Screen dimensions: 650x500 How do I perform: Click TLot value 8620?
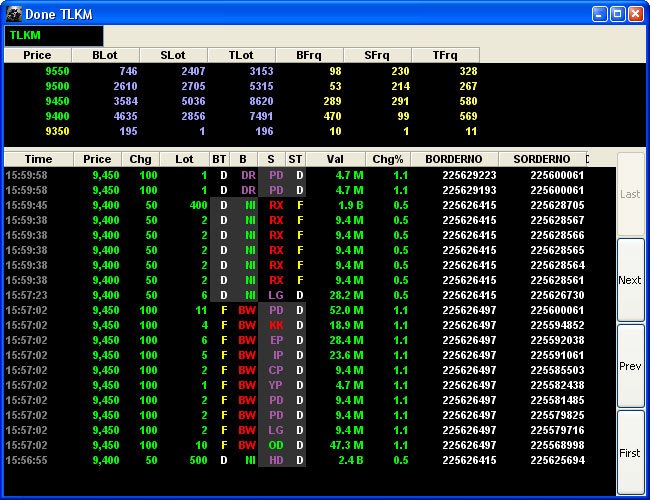point(262,101)
